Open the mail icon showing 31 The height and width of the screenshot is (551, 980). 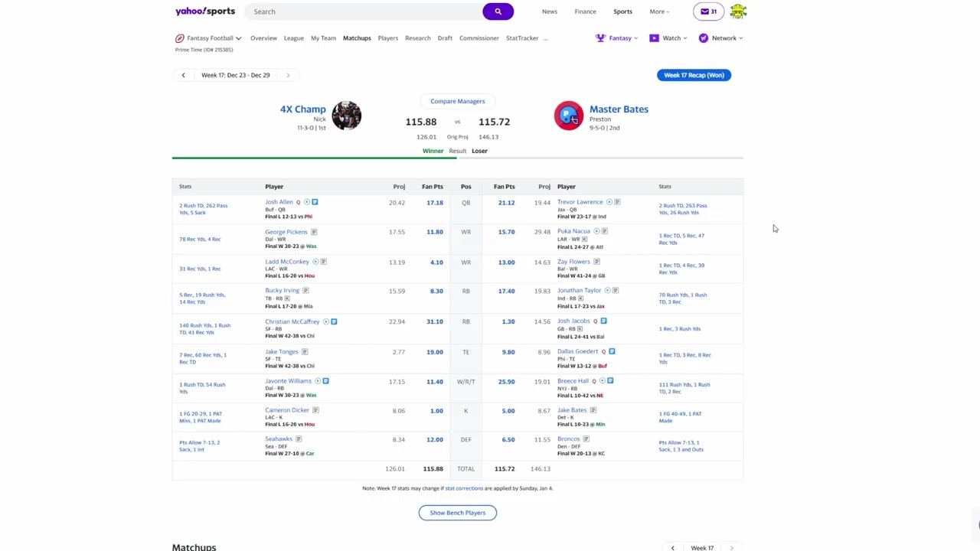click(x=708, y=11)
